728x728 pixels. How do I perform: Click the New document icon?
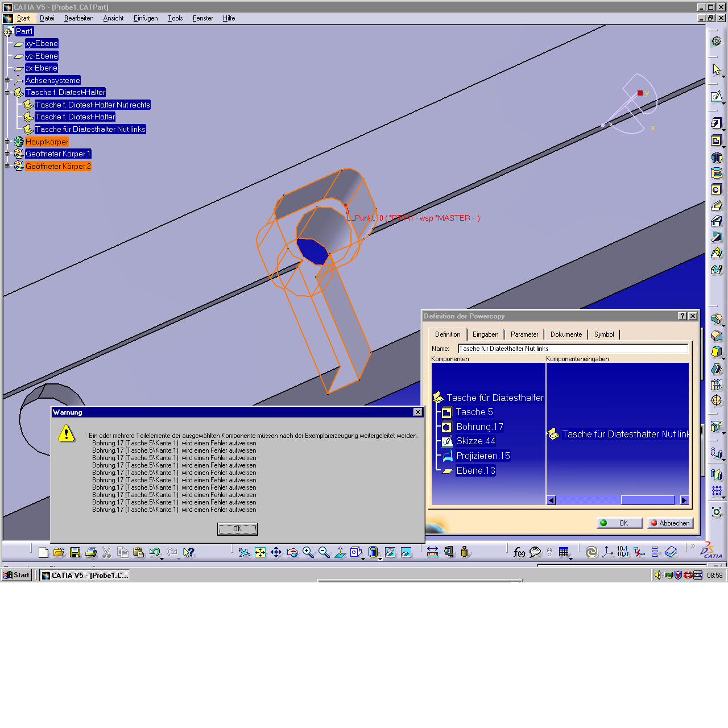pyautogui.click(x=43, y=552)
